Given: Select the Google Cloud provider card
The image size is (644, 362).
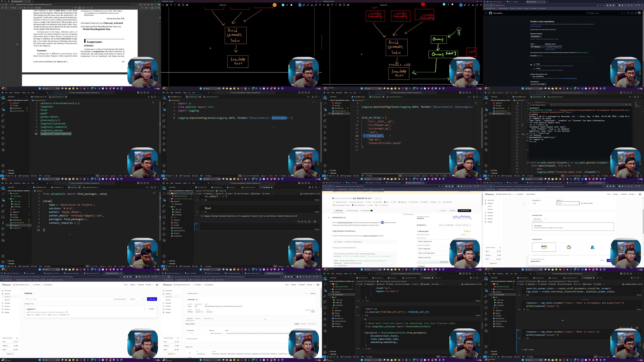Looking at the screenshot, I should click(x=569, y=247).
